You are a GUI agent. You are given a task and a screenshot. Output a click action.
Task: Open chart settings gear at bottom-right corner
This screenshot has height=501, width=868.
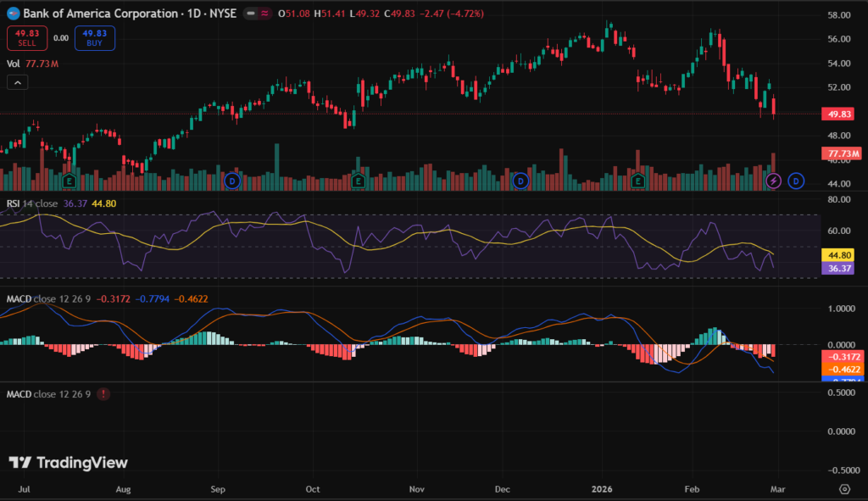tap(844, 489)
